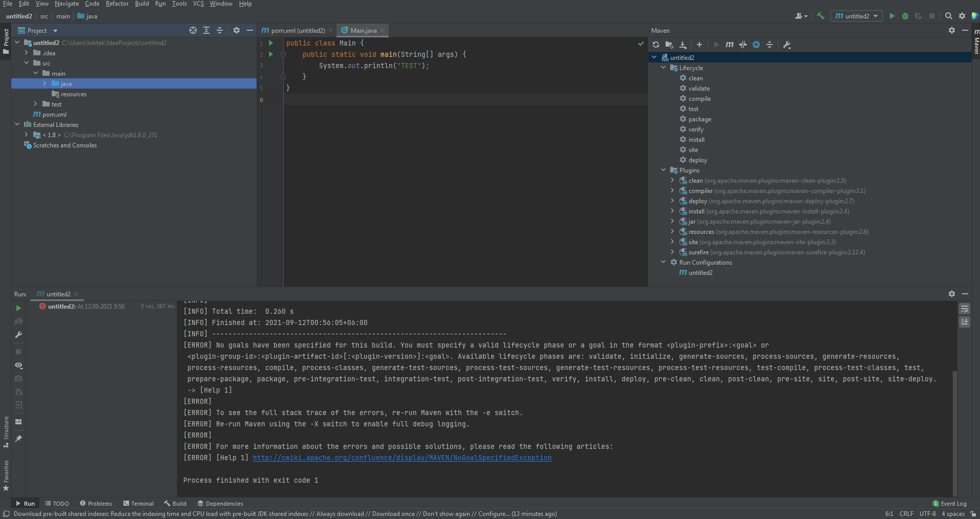Rerun untitled2 in Run panel
This screenshot has width=980, height=519.
click(x=18, y=308)
